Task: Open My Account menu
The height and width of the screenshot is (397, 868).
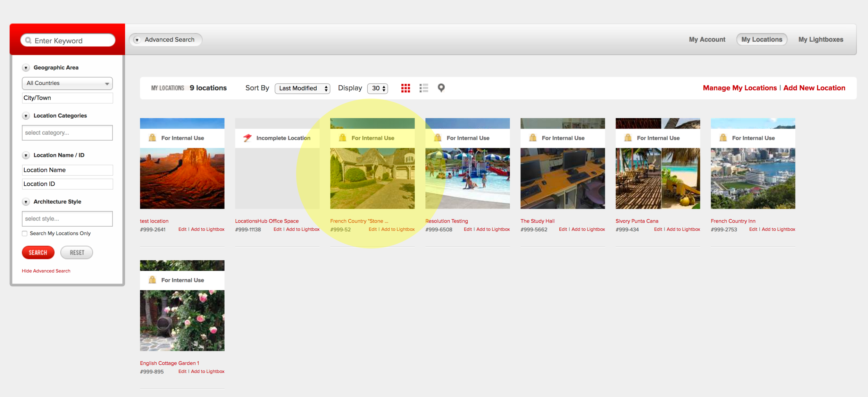Action: (707, 40)
